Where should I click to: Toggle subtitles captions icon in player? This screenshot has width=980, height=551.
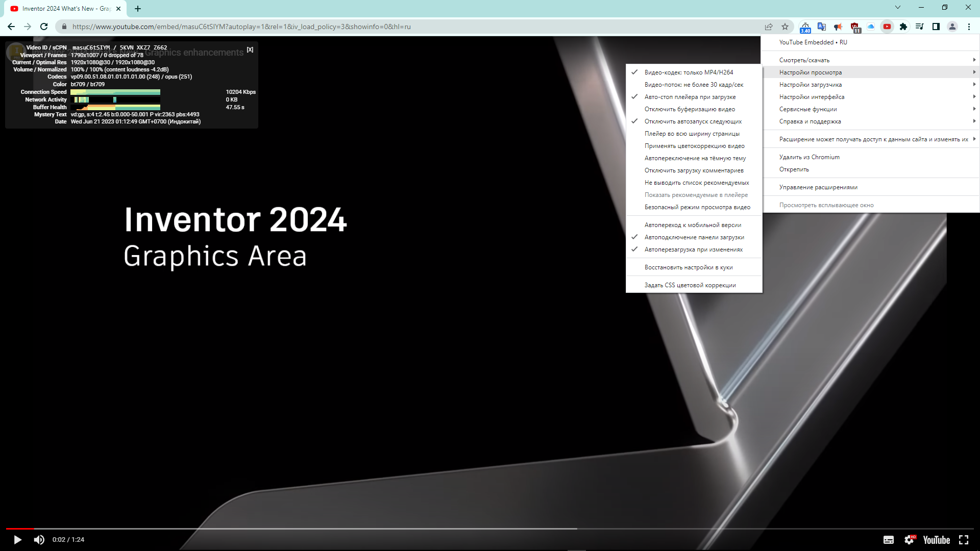point(889,540)
